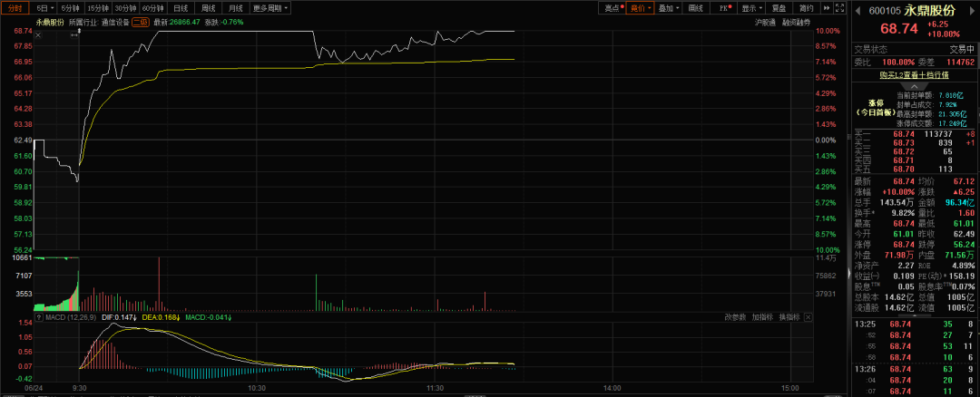Click the 改参数 edit parameters button
Image resolution: width=980 pixels, height=397 pixels.
(736, 317)
